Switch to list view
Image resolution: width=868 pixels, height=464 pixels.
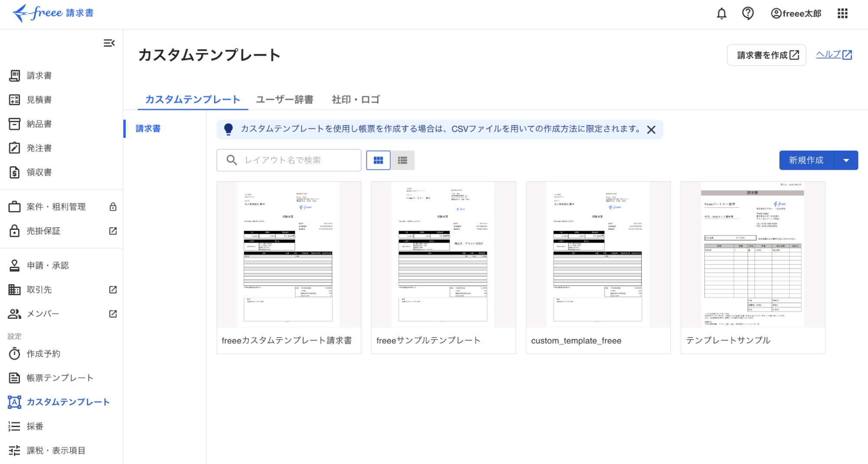point(403,160)
